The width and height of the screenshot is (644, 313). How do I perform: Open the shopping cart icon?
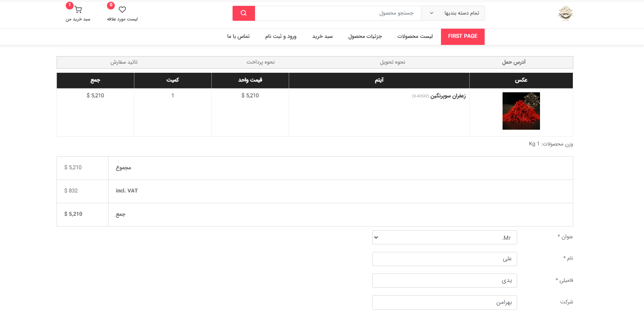[x=78, y=10]
